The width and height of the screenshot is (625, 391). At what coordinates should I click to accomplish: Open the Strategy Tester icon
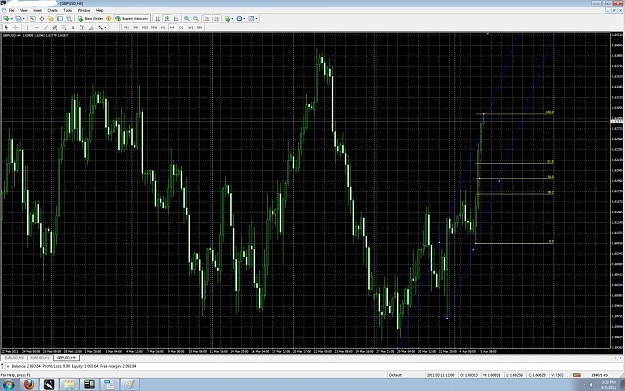(x=69, y=18)
